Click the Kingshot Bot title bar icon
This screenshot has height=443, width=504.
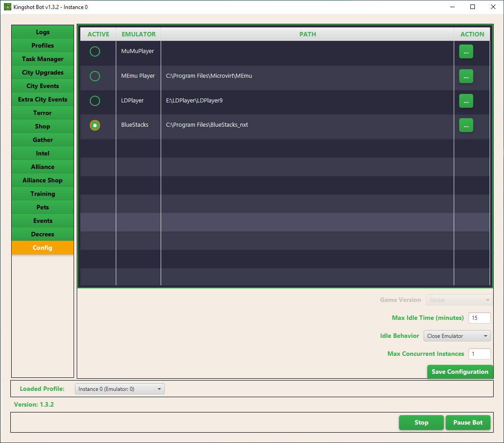tap(7, 7)
